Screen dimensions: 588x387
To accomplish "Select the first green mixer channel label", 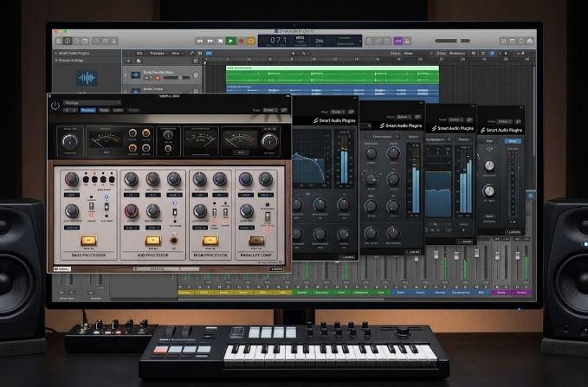I will click(x=302, y=292).
